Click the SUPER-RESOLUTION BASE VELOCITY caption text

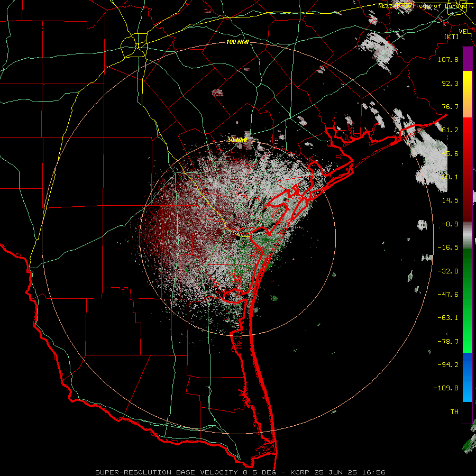168,472
